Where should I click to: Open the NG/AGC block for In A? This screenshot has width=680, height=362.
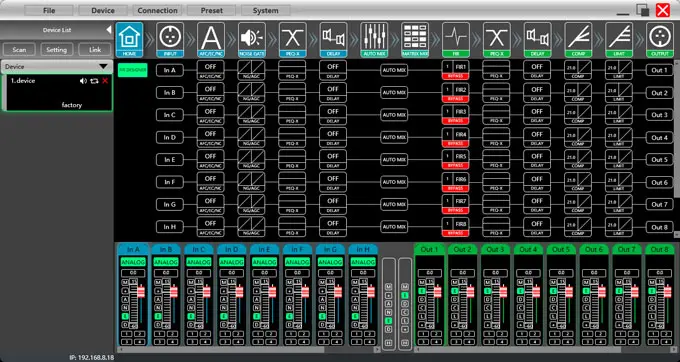[252, 70]
